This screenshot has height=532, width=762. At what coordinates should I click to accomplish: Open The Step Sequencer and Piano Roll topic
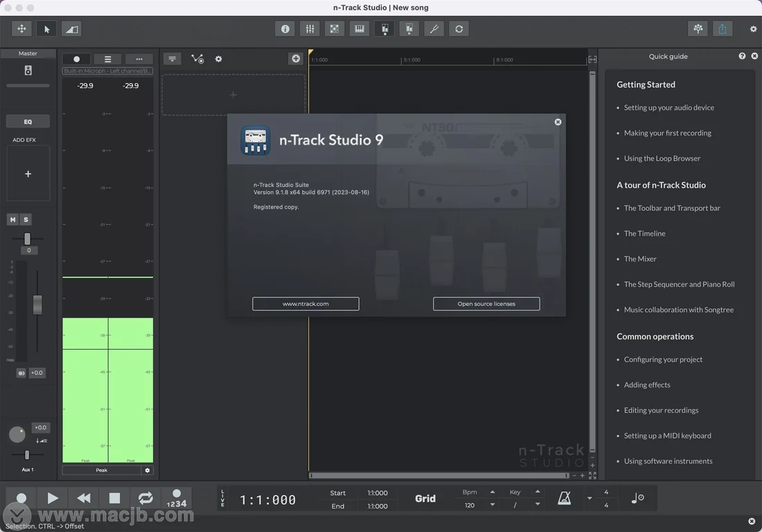pos(679,284)
